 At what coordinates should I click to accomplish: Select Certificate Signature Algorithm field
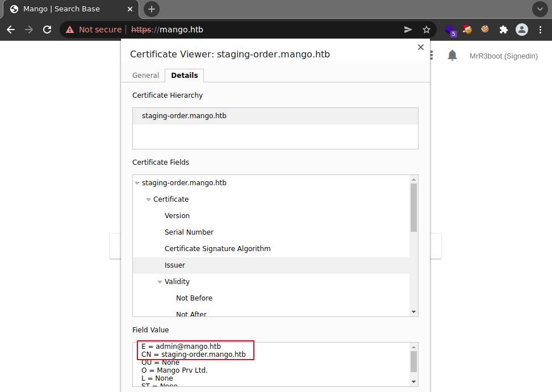pyautogui.click(x=217, y=249)
